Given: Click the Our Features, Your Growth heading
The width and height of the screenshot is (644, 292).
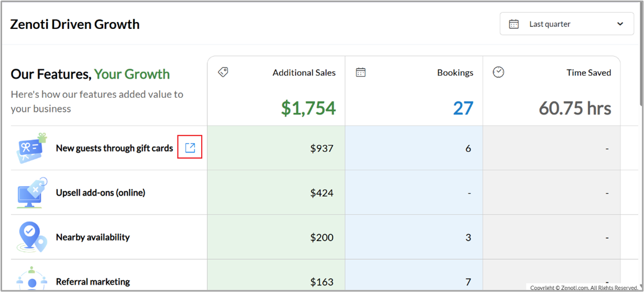Looking at the screenshot, I should pos(90,74).
